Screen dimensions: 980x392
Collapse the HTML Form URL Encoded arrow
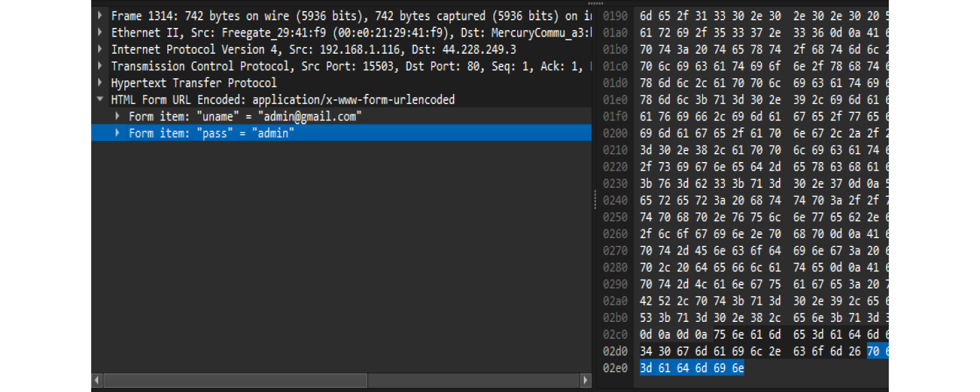point(100,100)
